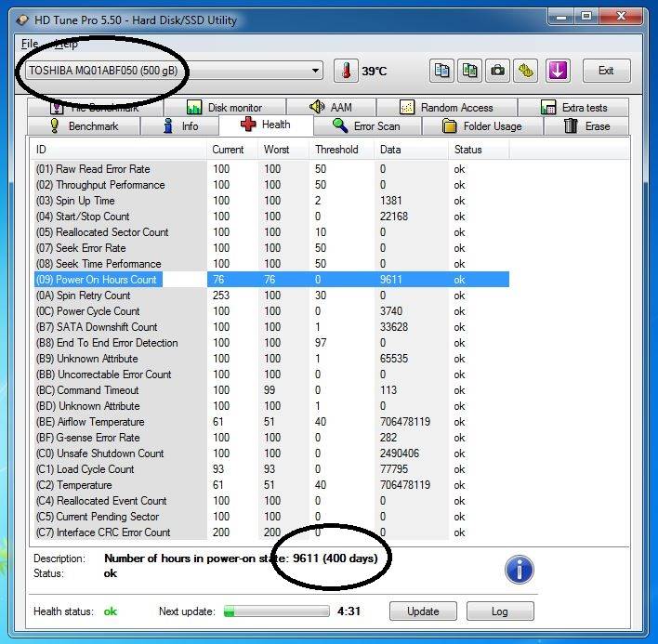658x644 pixels.
Task: Sort by the ID column header
Action: (118, 150)
